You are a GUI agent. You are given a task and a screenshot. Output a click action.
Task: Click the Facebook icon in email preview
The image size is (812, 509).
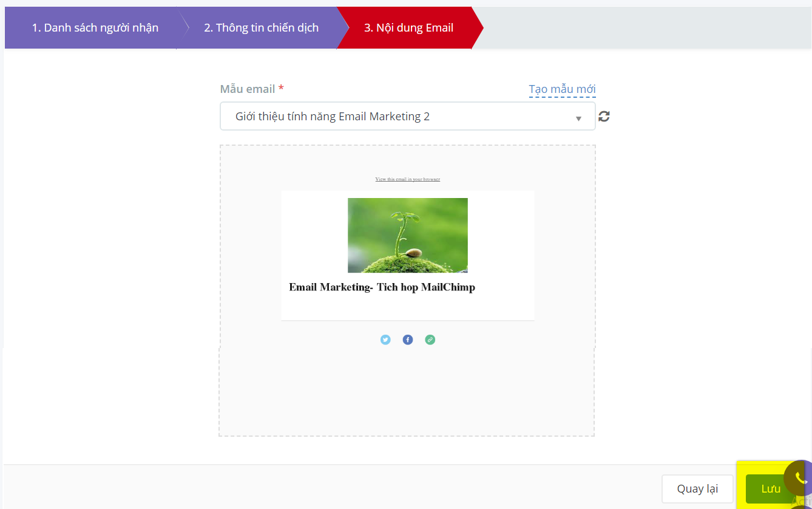click(x=408, y=340)
